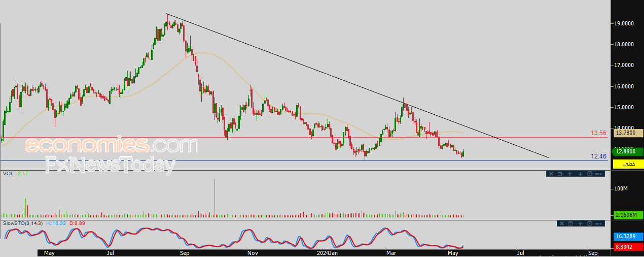This screenshot has height=257, width=644.
Task: Open more options for SlowSTO panel
Action: click(x=598, y=223)
